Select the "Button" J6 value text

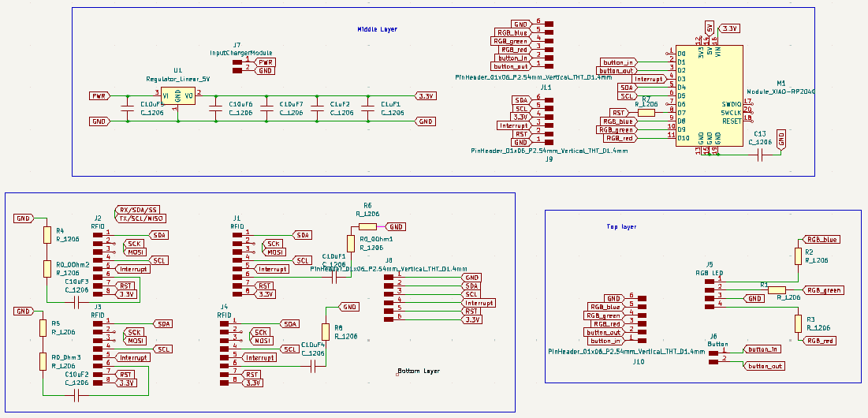click(717, 344)
